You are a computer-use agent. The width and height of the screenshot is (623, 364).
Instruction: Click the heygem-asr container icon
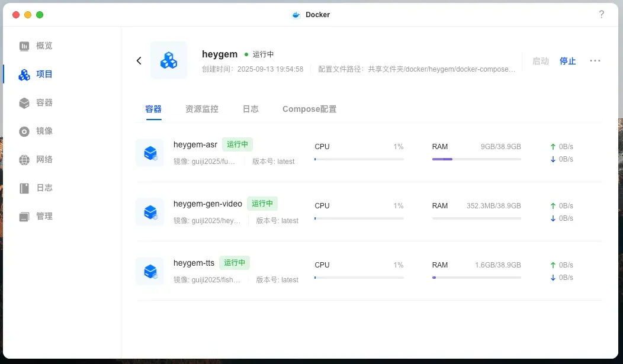150,153
